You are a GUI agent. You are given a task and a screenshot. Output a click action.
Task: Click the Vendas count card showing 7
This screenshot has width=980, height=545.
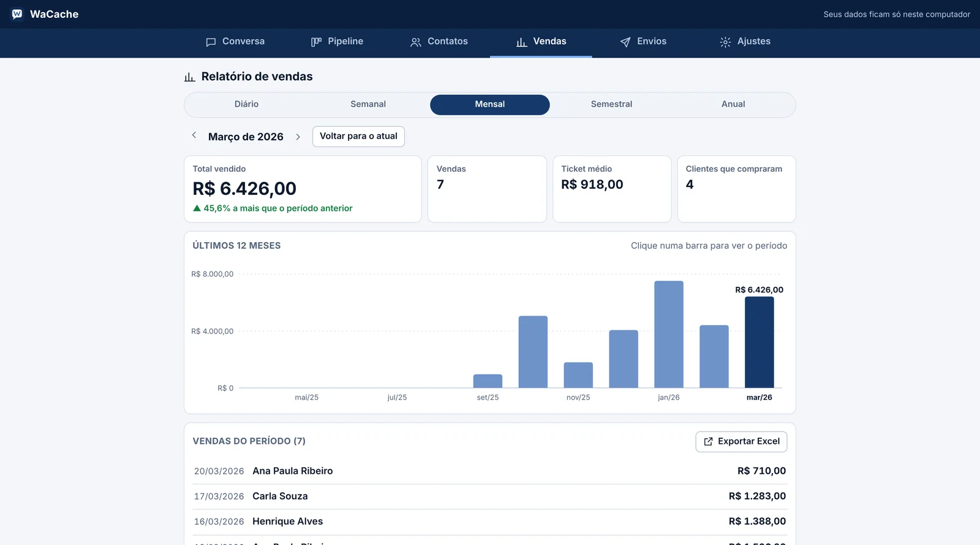(x=487, y=189)
